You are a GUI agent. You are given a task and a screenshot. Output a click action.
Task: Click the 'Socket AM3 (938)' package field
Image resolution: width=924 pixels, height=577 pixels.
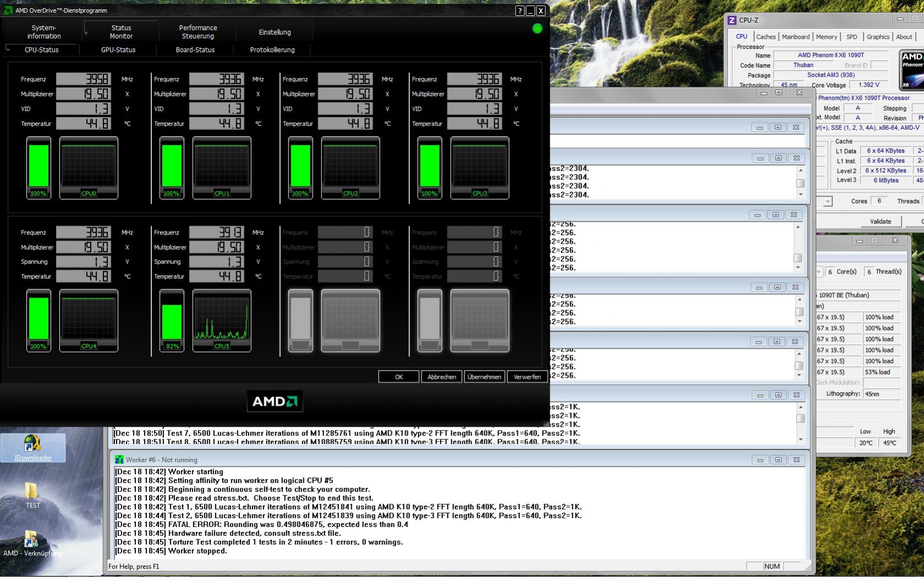pyautogui.click(x=831, y=75)
